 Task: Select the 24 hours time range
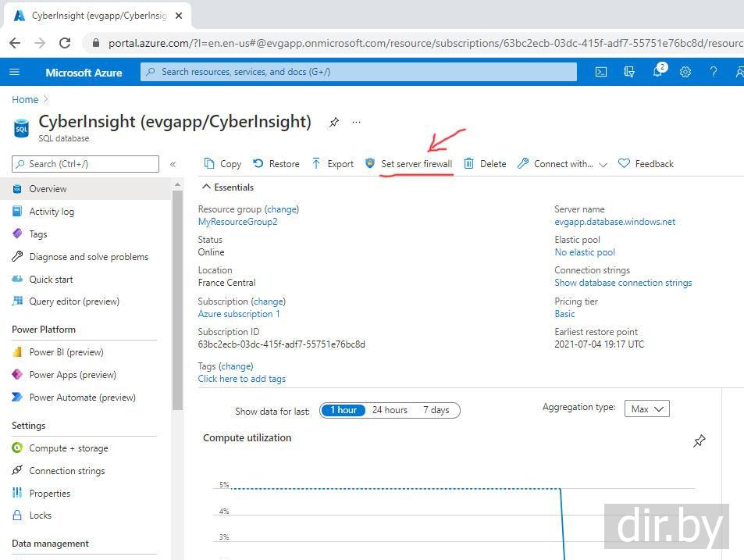(x=390, y=410)
